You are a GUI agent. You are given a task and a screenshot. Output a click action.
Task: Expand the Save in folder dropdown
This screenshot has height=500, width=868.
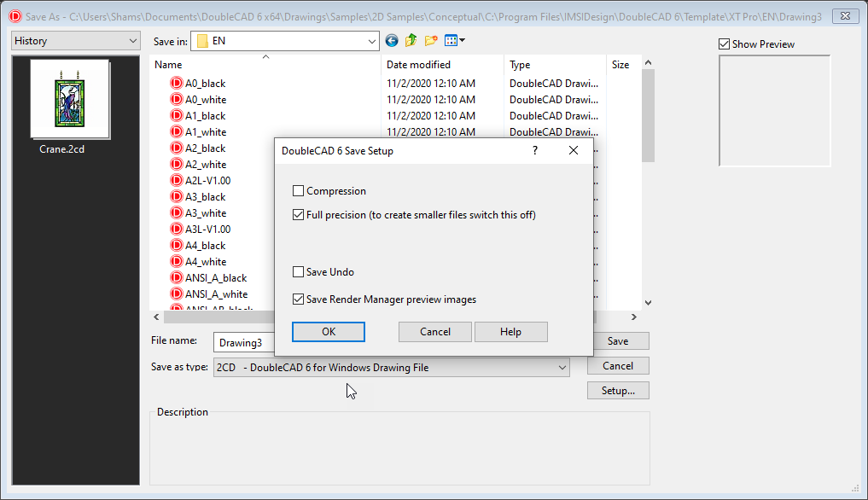[372, 41]
